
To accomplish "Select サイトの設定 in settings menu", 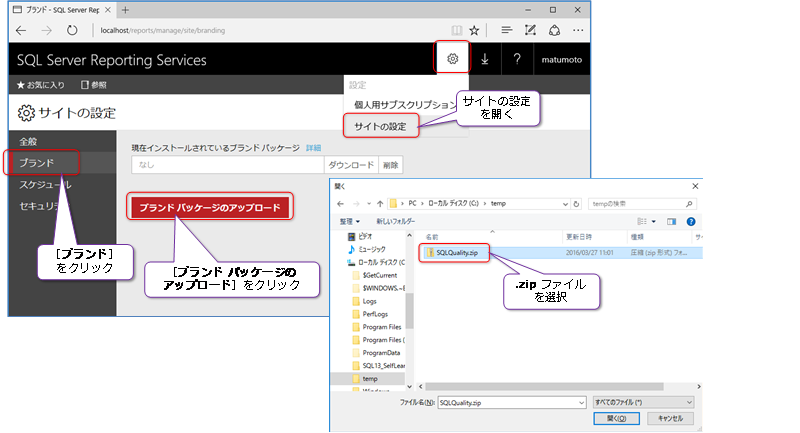I will 381,126.
